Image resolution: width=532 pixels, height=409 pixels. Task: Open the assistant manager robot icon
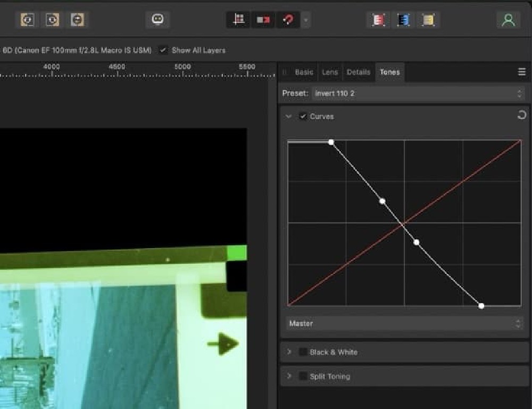158,19
